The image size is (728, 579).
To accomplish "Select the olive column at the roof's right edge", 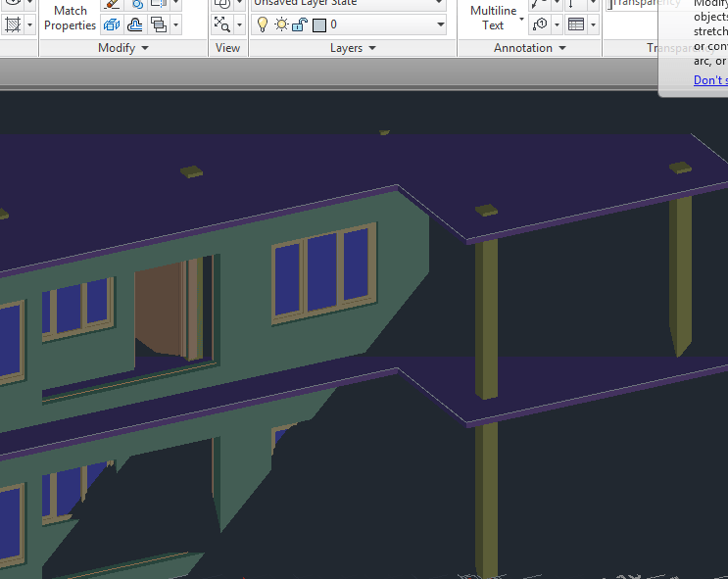I will click(680, 275).
